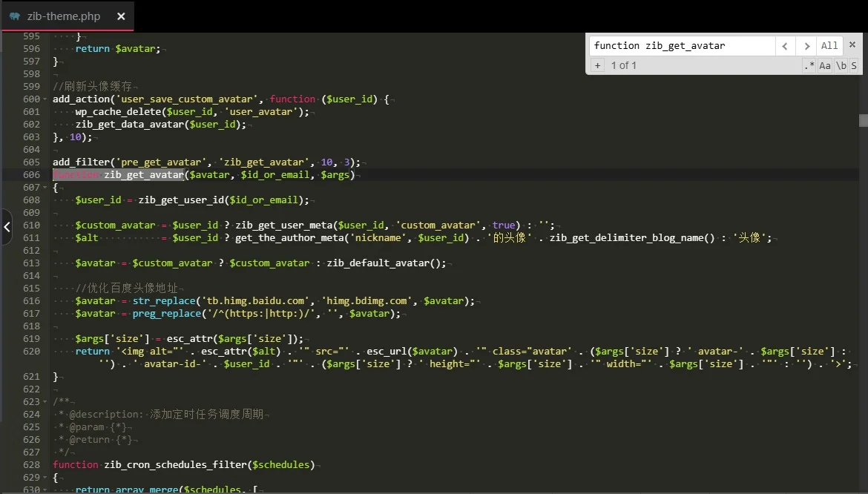Show the hidden side panel with left arrow
This screenshot has height=494, width=868.
click(x=7, y=226)
